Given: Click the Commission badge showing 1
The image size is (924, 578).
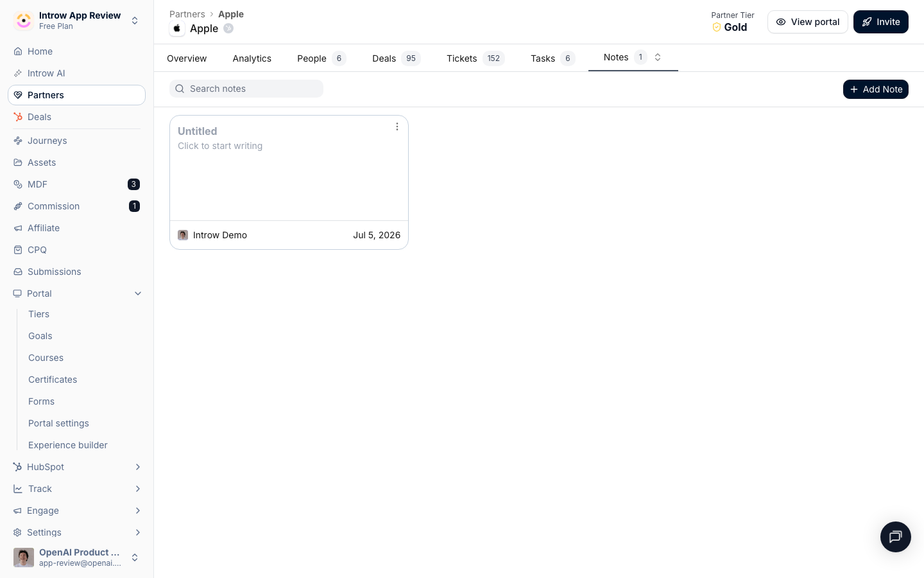Looking at the screenshot, I should (134, 206).
